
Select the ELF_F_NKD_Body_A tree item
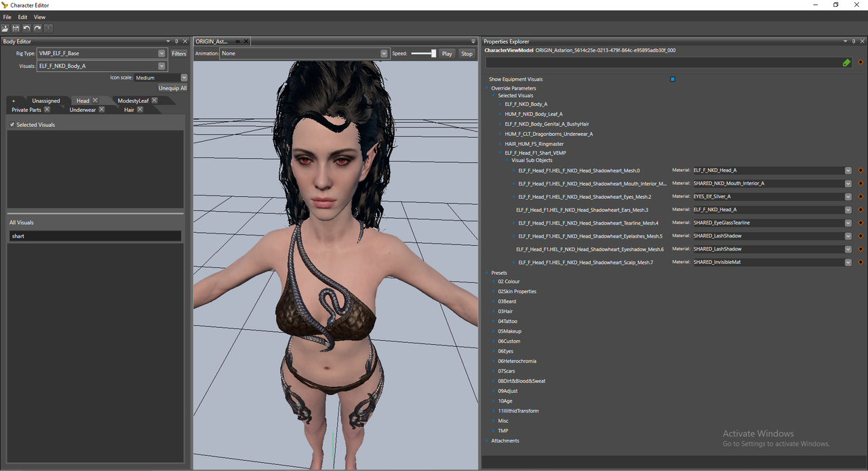tap(526, 105)
